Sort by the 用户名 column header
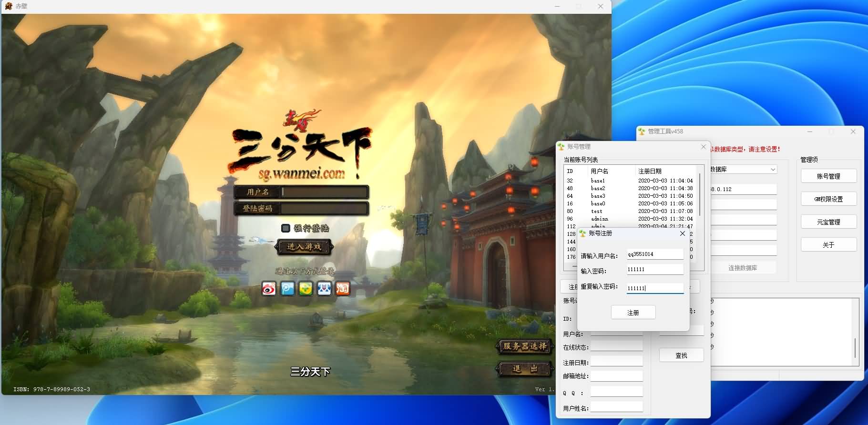Screen dimensions: 868x425 click(612, 171)
